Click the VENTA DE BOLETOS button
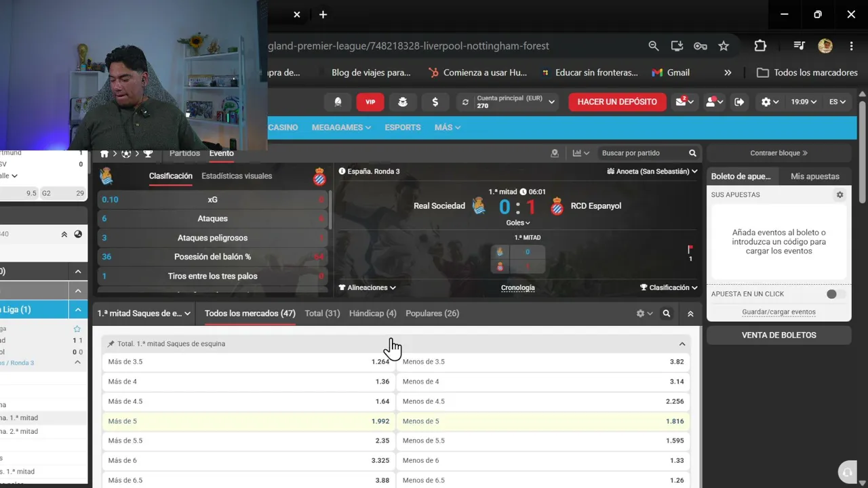 [778, 335]
